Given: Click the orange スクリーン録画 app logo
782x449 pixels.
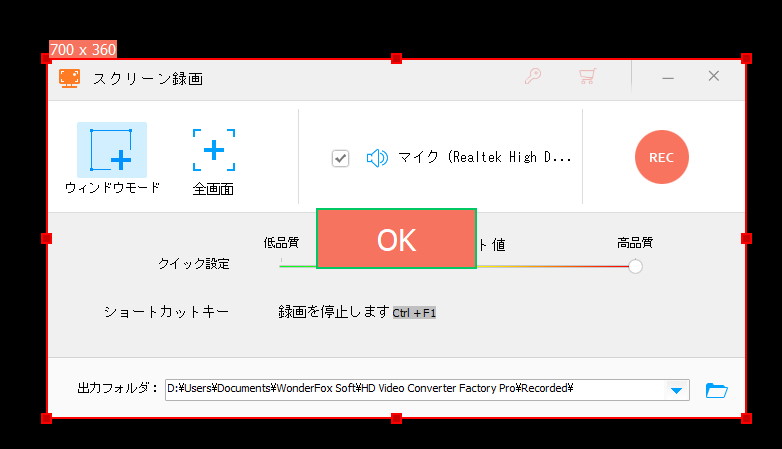Looking at the screenshot, I should 69,78.
